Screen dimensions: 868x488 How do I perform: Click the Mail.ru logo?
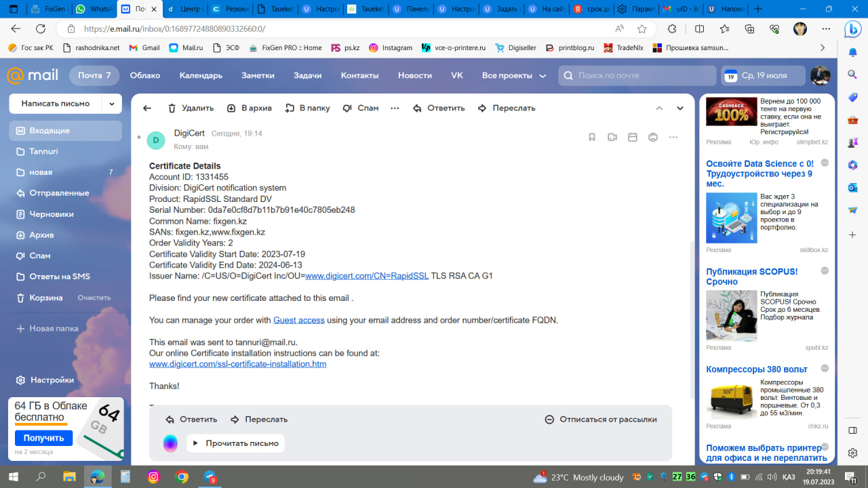pos(33,76)
